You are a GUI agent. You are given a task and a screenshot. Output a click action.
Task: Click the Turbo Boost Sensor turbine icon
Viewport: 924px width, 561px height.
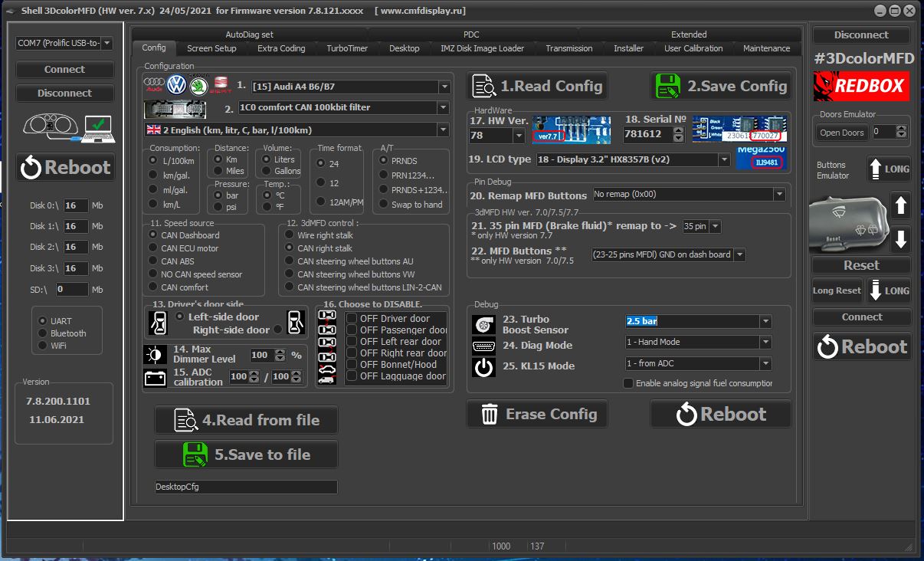[x=483, y=325]
